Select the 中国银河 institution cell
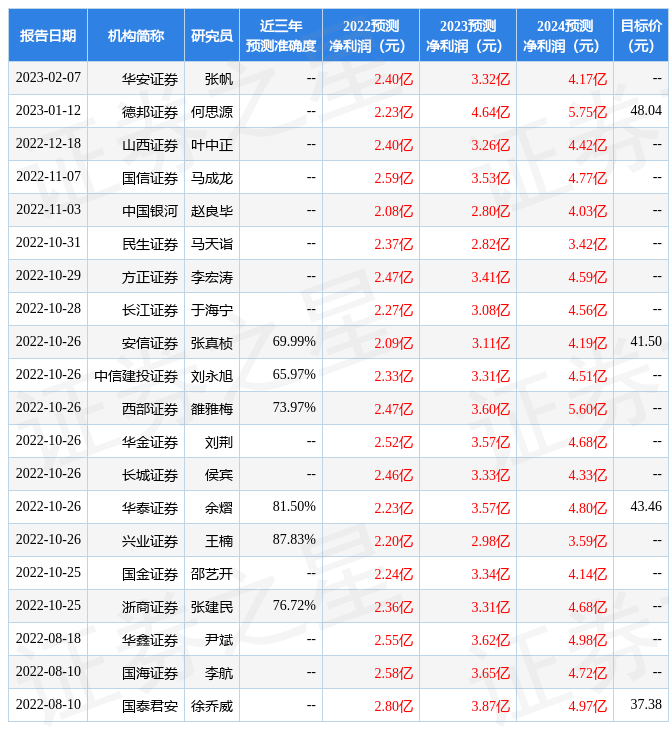Screen dimensions: 669x730 click(x=136, y=211)
